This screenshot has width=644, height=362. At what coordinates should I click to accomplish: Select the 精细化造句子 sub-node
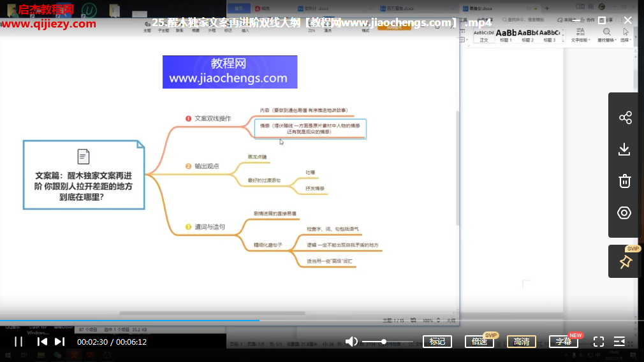click(x=268, y=245)
